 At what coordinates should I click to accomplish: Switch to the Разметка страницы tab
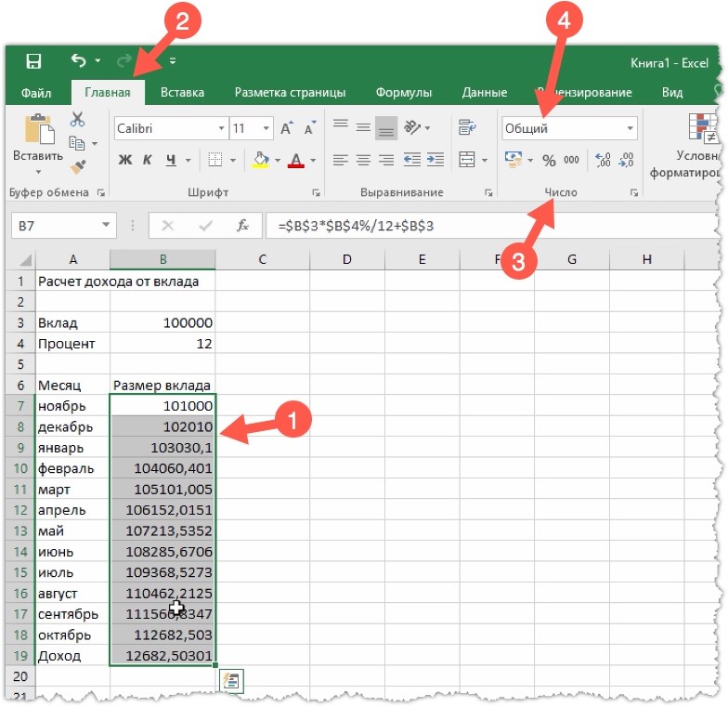(290, 93)
